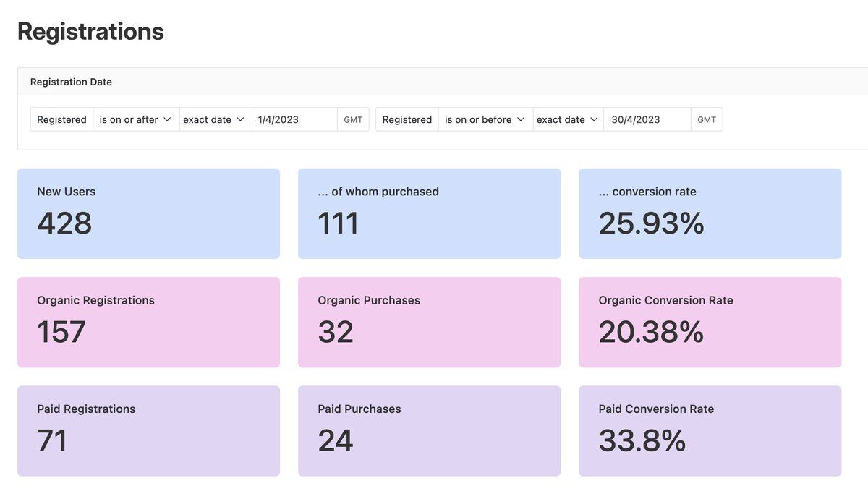Select the Paid Purchases card
This screenshot has width=868, height=499.
click(429, 430)
